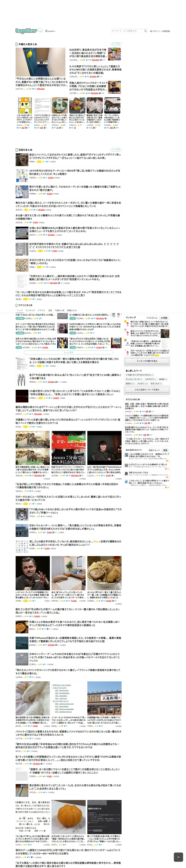Select the 今週の人気 navigation tab

59,310
